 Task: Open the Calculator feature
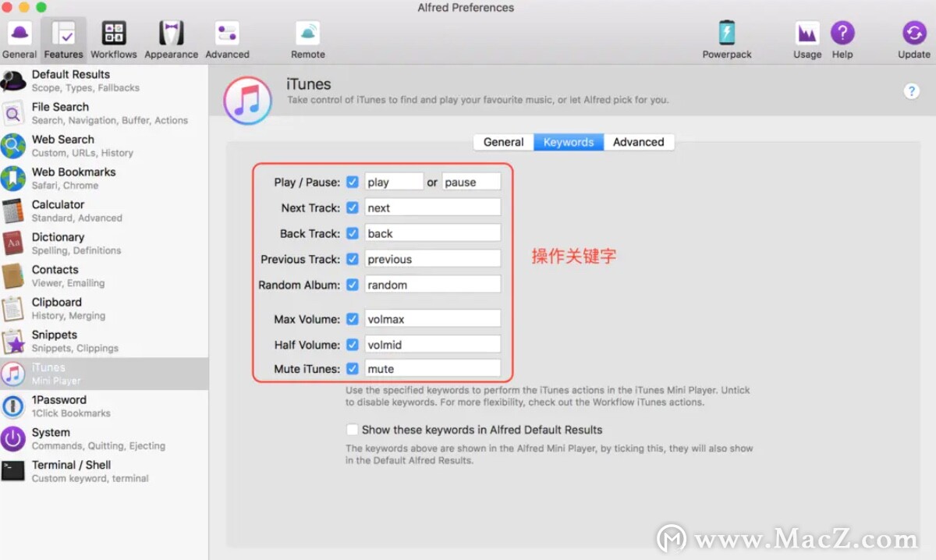coord(105,211)
